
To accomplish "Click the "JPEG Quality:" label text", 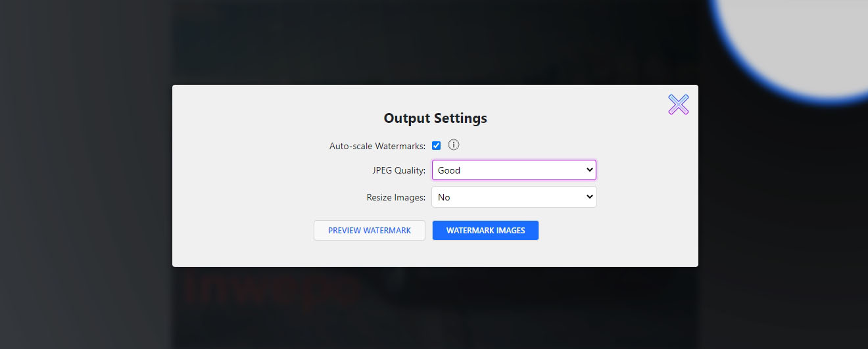I will (x=398, y=170).
